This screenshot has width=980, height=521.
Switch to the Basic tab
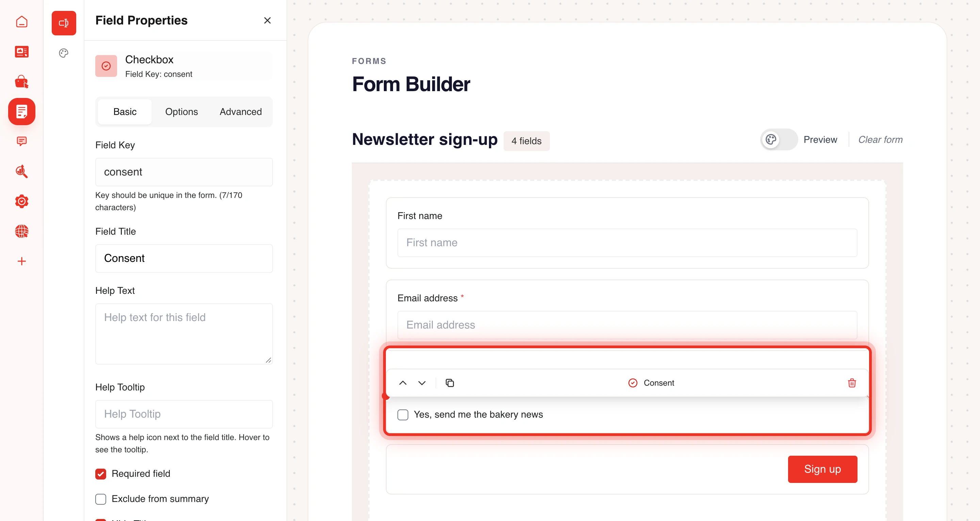(x=125, y=112)
